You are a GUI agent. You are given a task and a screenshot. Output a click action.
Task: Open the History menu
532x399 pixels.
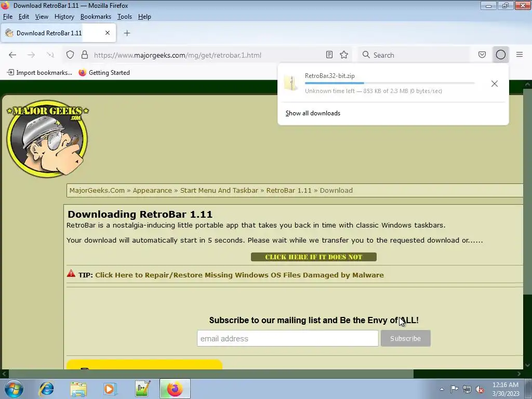click(64, 17)
